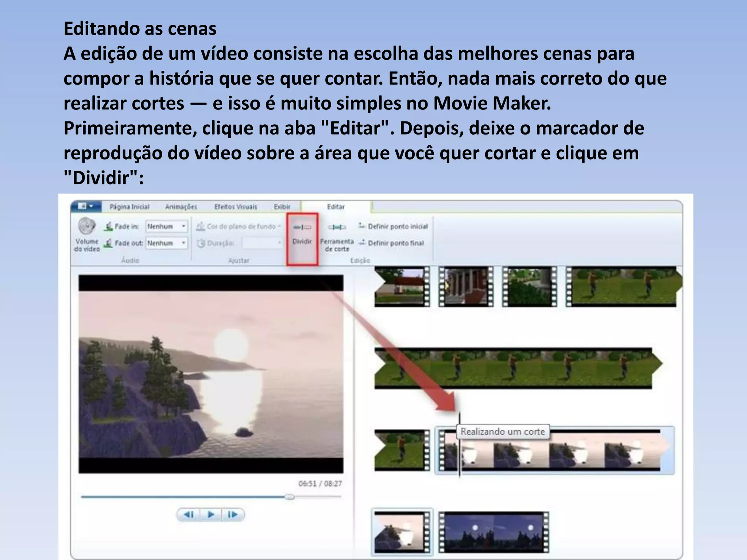The image size is (747, 560).
Task: Select the highlighted sunset coastline clip
Action: tap(555, 451)
